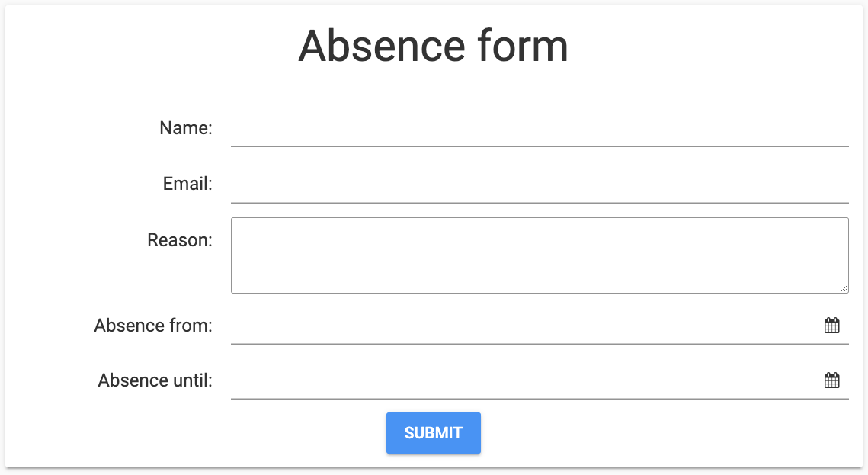Click the textarea resize handle
Image resolution: width=868 pixels, height=475 pixels.
[x=844, y=287]
